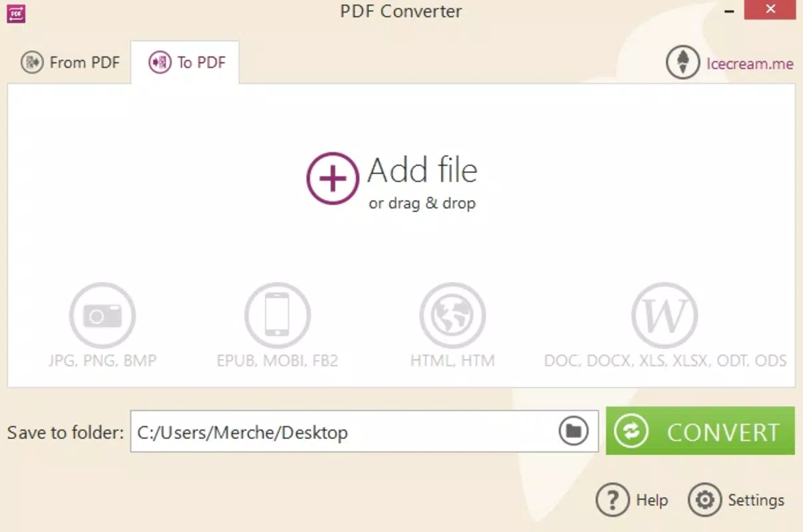Click the To PDF tab icon
Screen dimensions: 803x532
(x=160, y=63)
